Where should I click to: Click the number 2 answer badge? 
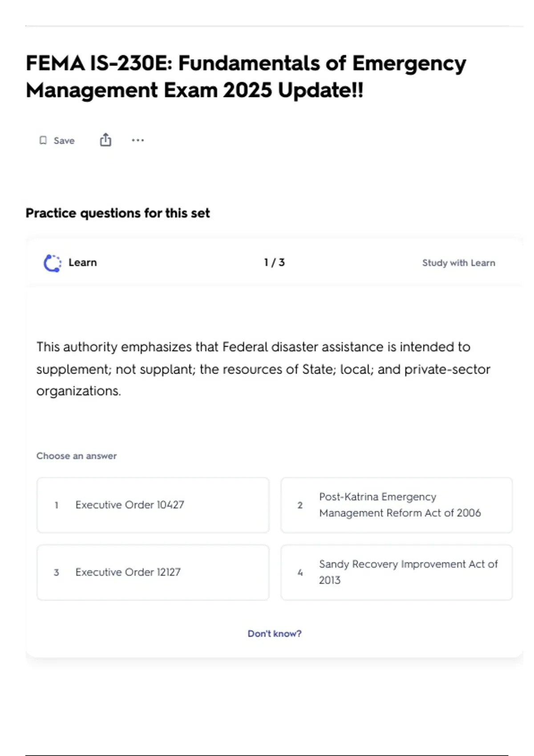[x=300, y=505]
